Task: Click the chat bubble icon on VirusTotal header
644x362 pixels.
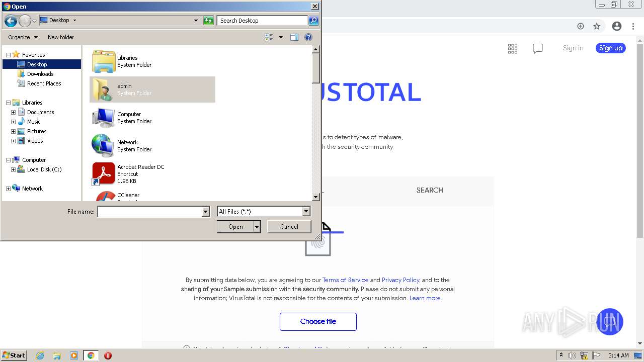Action: tap(538, 48)
